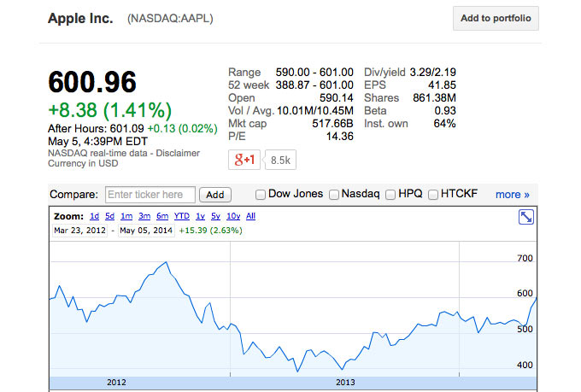Image resolution: width=581 pixels, height=392 pixels.
Task: Click the Google +1 button
Action: (x=244, y=160)
